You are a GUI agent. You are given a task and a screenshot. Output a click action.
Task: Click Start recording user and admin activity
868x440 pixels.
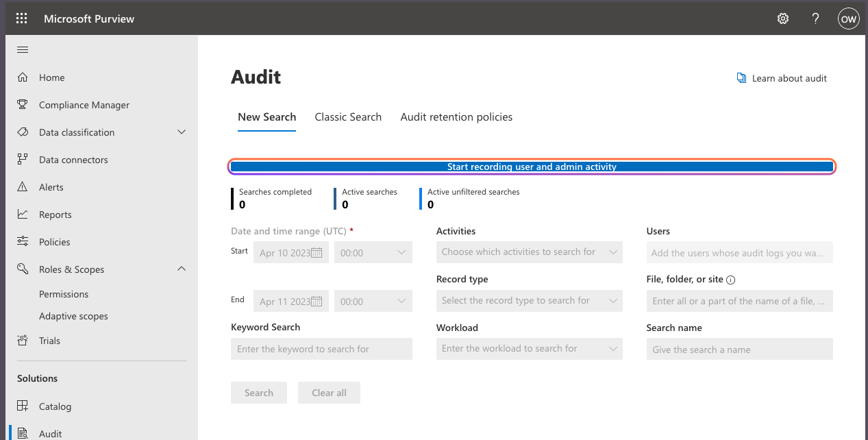point(532,167)
